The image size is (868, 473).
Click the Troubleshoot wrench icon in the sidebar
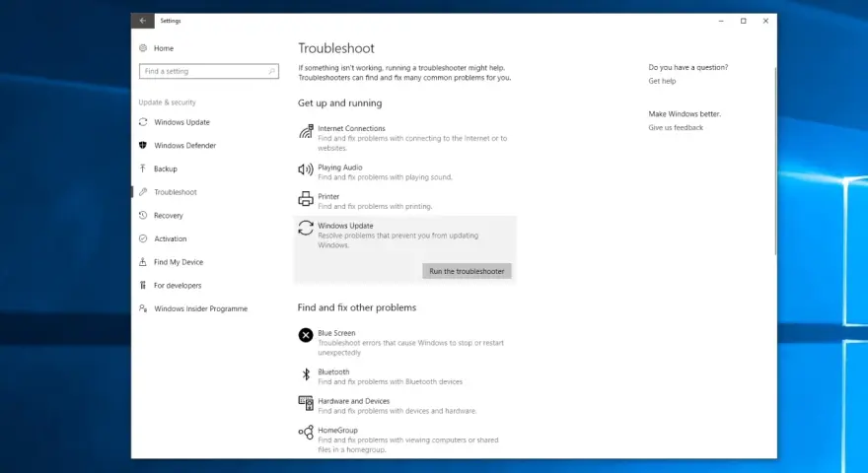click(143, 192)
